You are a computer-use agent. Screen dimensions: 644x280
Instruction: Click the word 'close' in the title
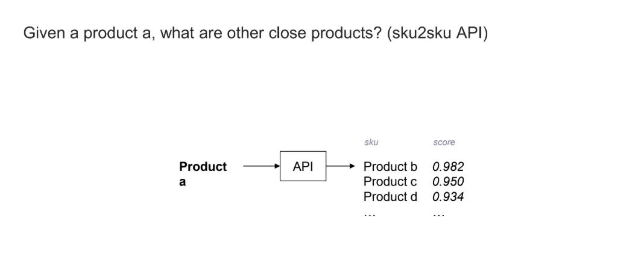[x=287, y=33]
